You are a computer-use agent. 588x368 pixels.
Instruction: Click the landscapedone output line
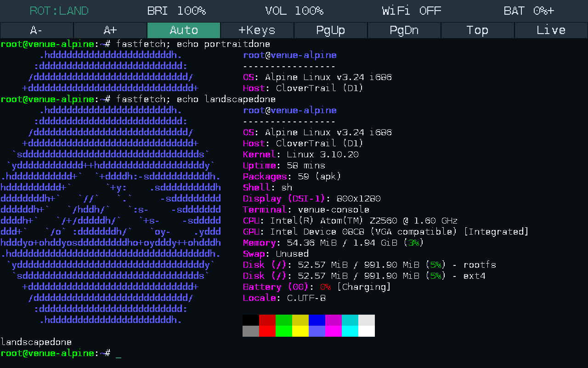pos(36,342)
